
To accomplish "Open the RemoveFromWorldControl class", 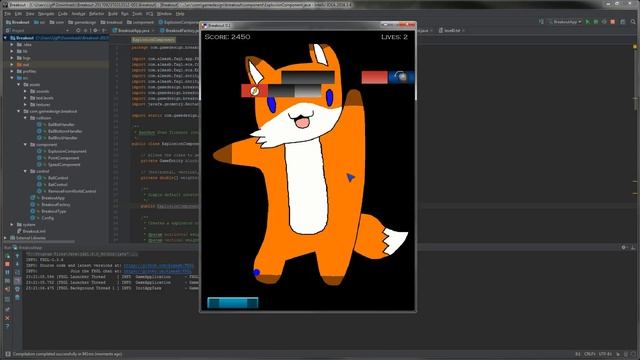I will pos(72,191).
